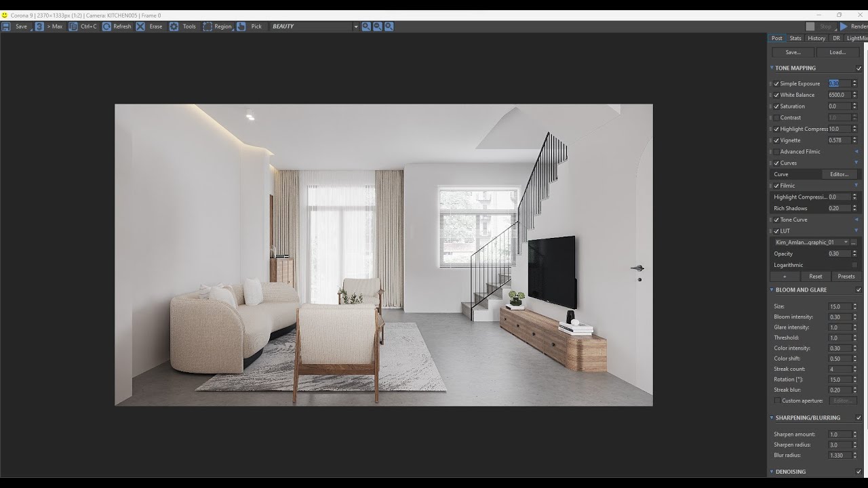The width and height of the screenshot is (868, 488).
Task: Click the Simple Exposure drag handle
Action: coord(771,83)
